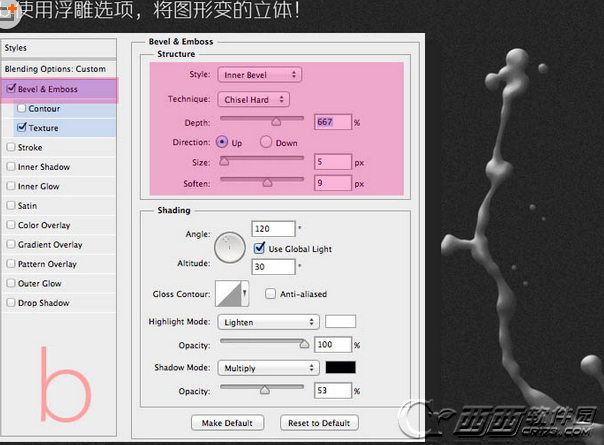Screen dimensions: 604x445
Task: Open the Technique dropdown showing Chisel Hard
Action: tap(253, 99)
